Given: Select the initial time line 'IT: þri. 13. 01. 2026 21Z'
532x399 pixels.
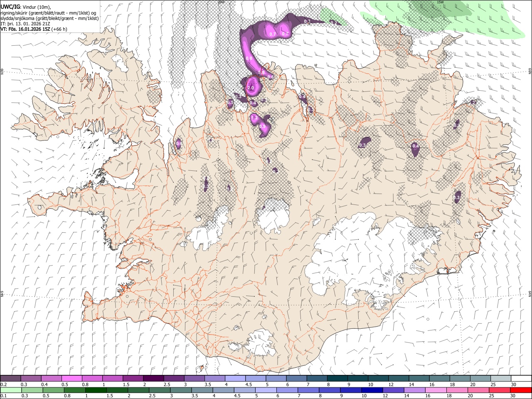Looking at the screenshot, I should pos(25,24).
